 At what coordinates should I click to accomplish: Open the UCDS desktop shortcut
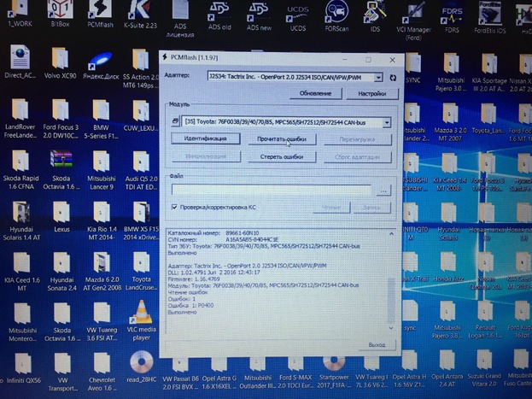pos(297,12)
